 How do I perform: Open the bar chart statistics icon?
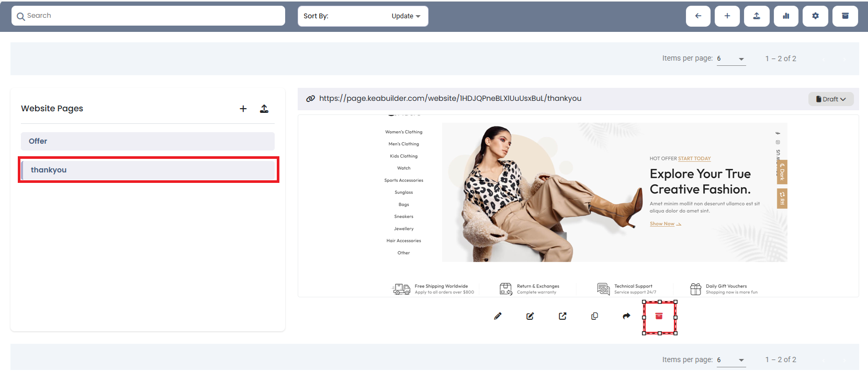[x=786, y=16]
